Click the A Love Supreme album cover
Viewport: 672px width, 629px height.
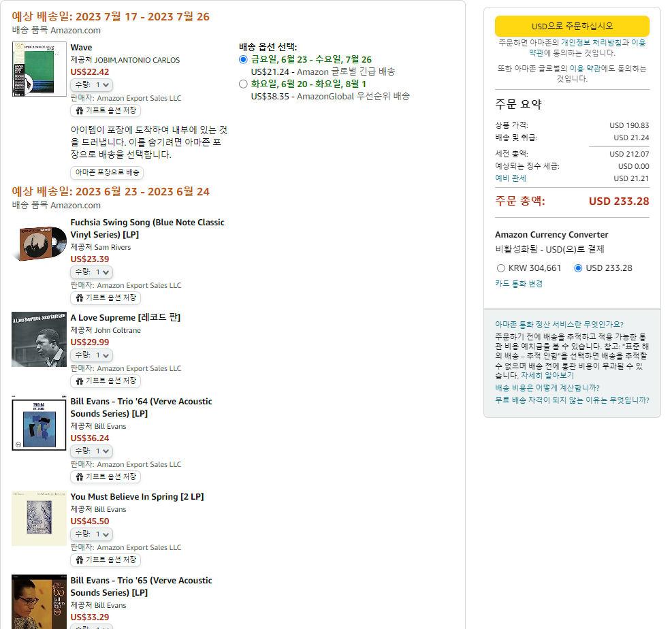pos(39,340)
